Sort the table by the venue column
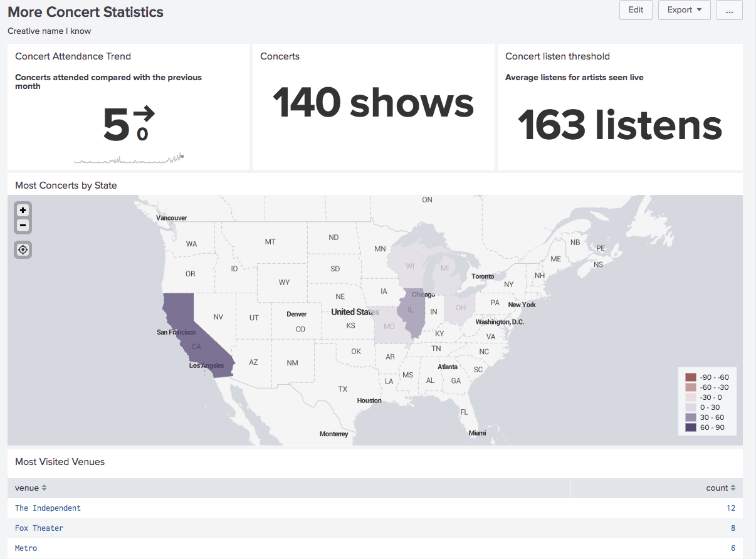The width and height of the screenshot is (756, 559). click(31, 488)
